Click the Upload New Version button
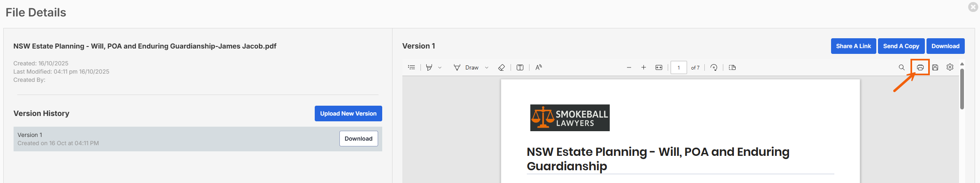 (x=348, y=114)
